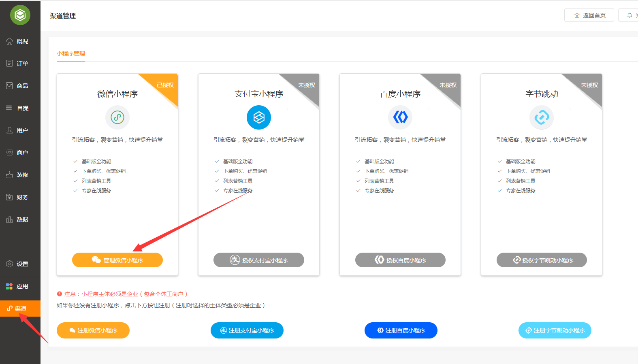Click the notification bell icon
638x364 pixels.
tap(629, 15)
